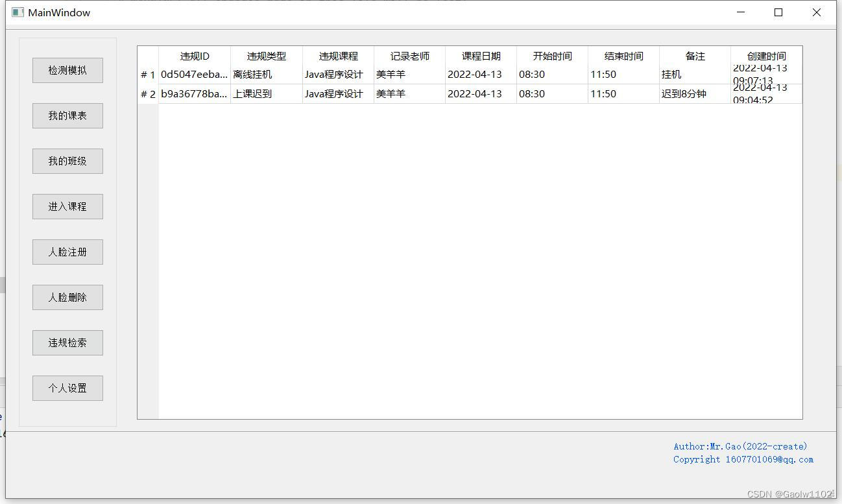The height and width of the screenshot is (504, 842).
Task: Click the 结束时间 column header
Action: pos(623,56)
